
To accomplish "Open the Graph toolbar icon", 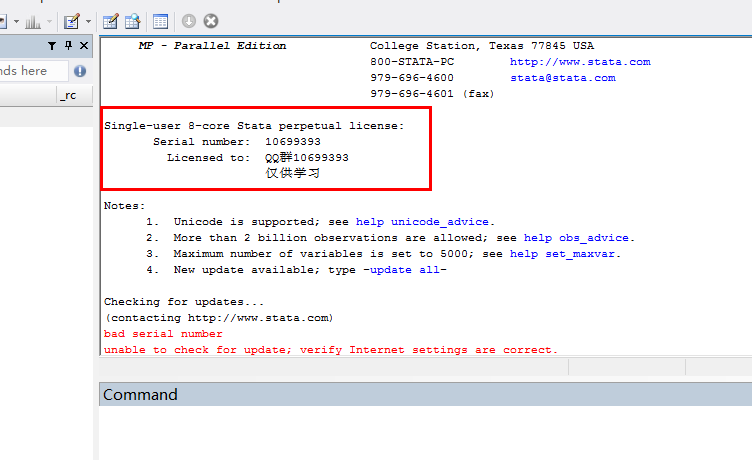I will coord(33,22).
